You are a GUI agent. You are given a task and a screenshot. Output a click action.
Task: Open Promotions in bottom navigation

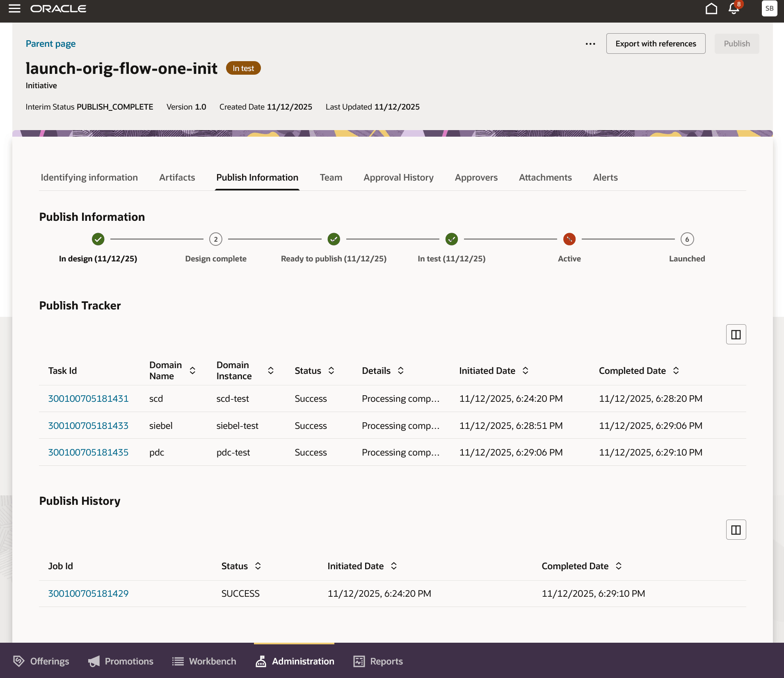click(x=121, y=661)
